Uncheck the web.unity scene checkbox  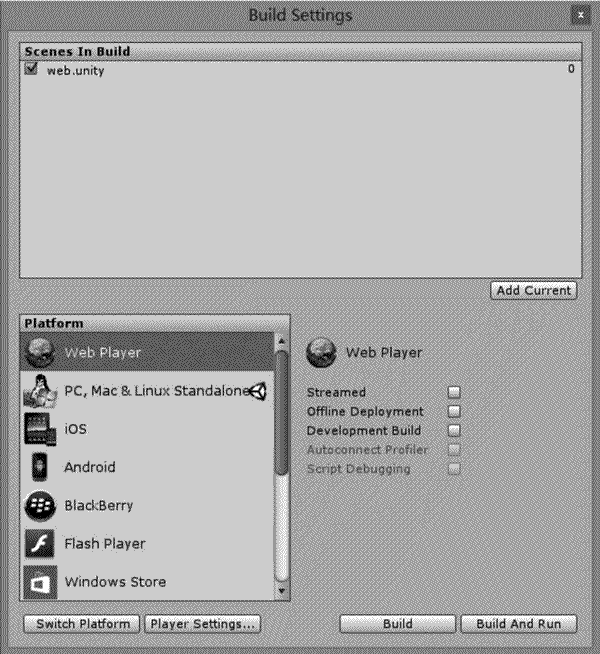tap(32, 70)
